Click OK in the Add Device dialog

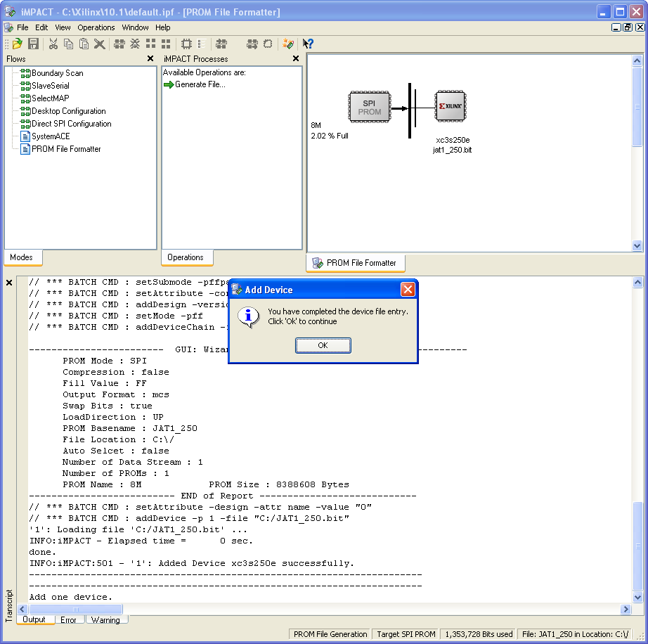(x=323, y=346)
